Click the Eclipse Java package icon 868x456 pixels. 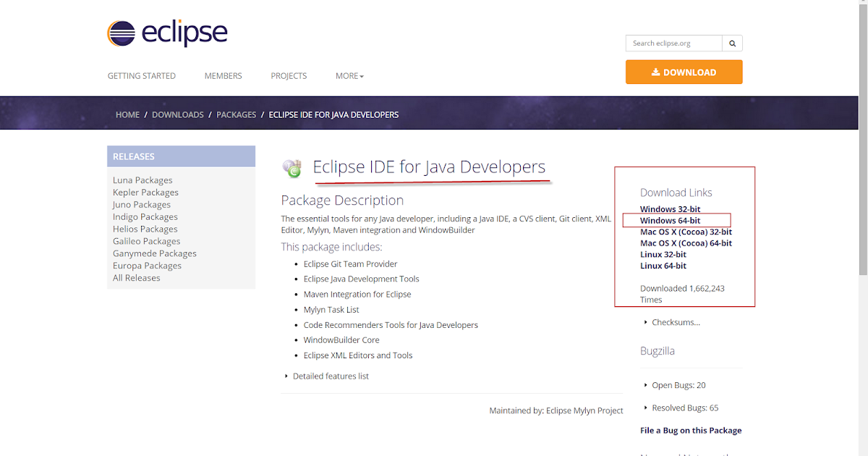click(292, 169)
